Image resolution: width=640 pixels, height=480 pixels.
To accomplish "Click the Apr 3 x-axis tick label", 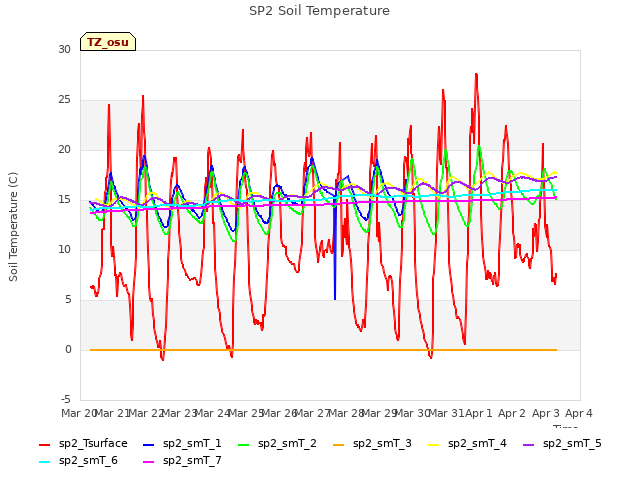I will [545, 413].
